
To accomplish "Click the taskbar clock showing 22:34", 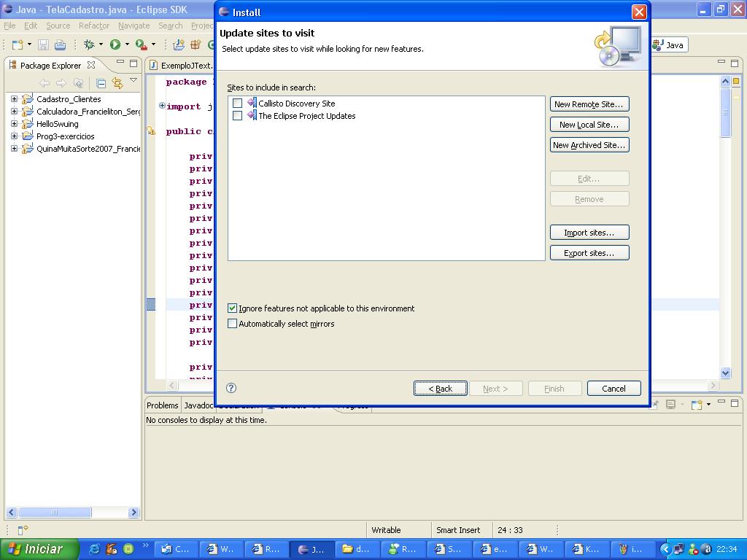I will 727,549.
